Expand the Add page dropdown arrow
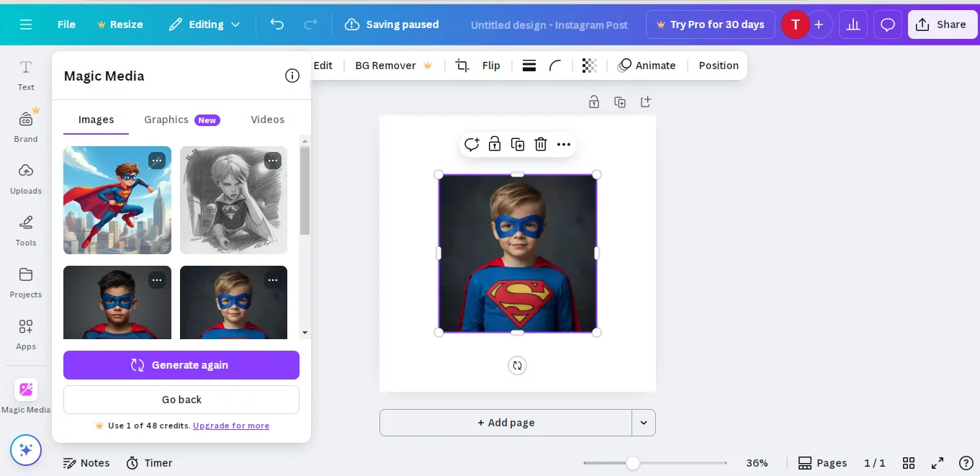Screen dimensions: 980x476 (x=644, y=423)
